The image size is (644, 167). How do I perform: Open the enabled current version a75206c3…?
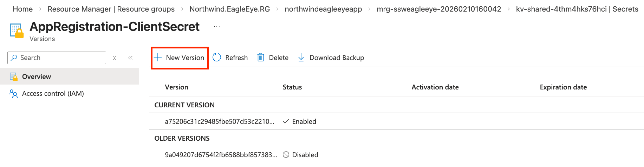coord(219,122)
